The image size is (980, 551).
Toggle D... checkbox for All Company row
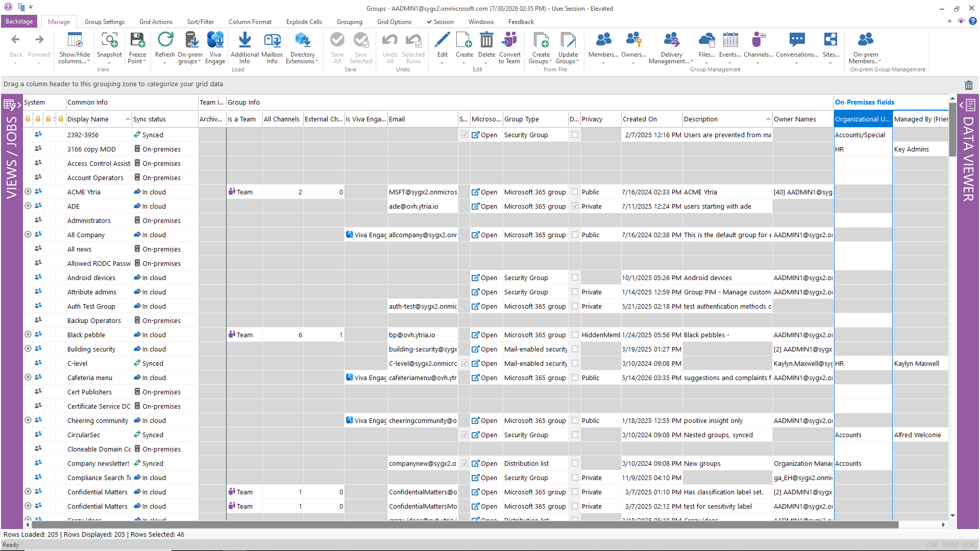coord(575,235)
